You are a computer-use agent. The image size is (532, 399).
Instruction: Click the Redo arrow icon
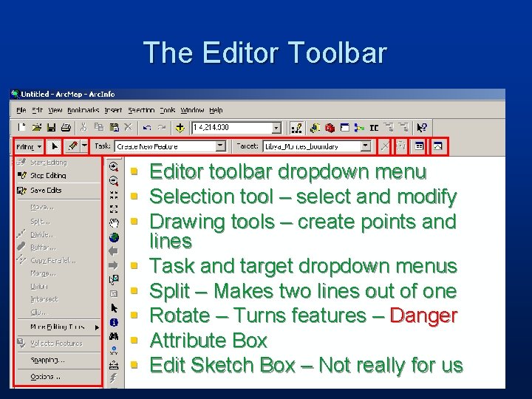162,128
